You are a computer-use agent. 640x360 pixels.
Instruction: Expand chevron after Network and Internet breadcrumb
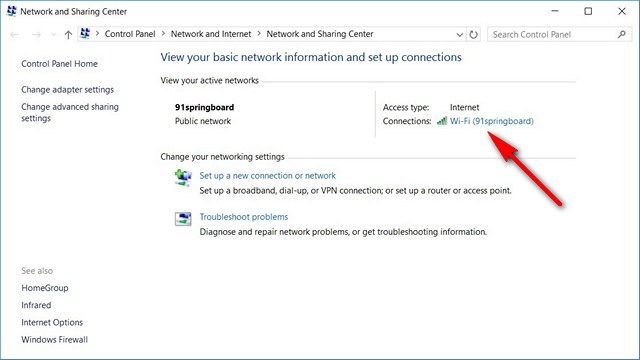[259, 34]
